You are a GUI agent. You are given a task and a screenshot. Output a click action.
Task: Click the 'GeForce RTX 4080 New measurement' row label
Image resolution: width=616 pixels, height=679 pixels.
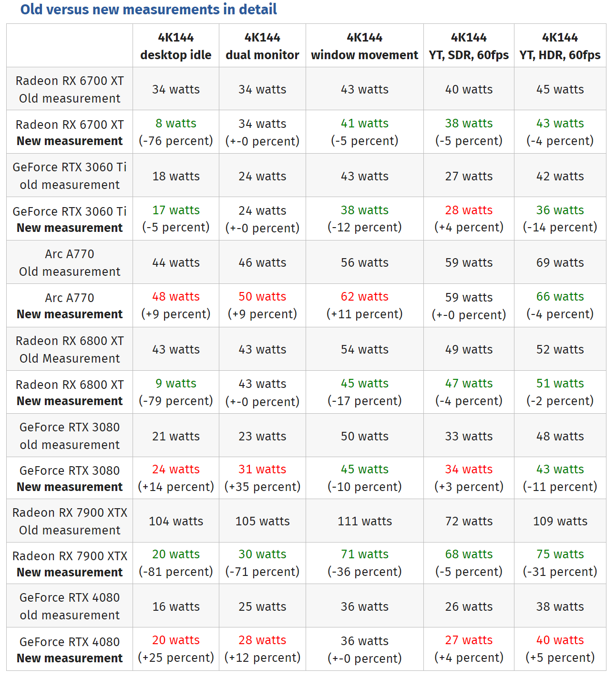coord(70,650)
